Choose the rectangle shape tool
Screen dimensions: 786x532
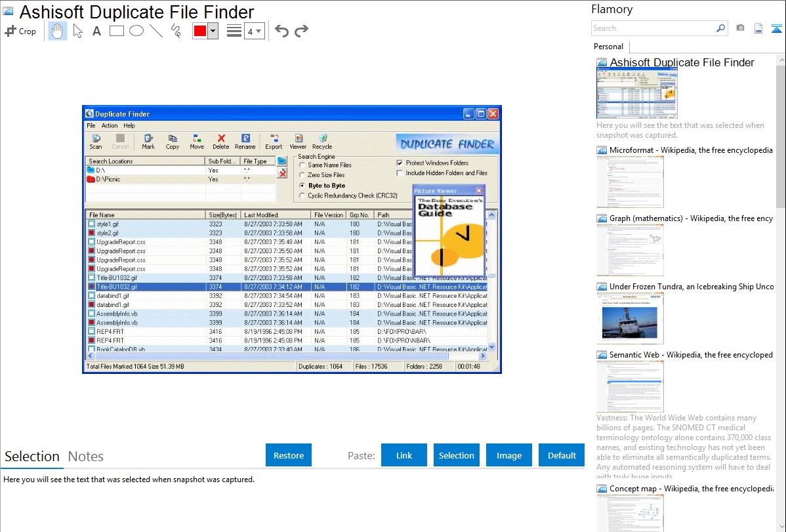pos(117,31)
